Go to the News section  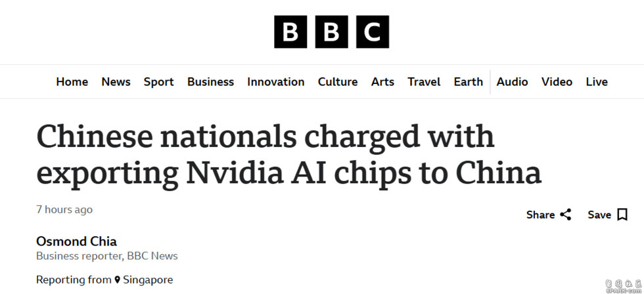pyautogui.click(x=116, y=82)
